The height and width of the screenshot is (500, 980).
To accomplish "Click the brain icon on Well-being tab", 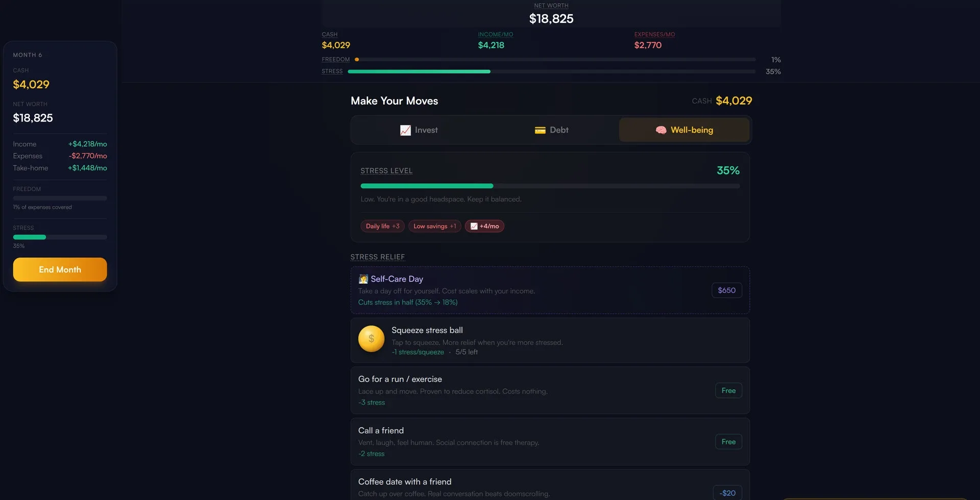I will 661,130.
